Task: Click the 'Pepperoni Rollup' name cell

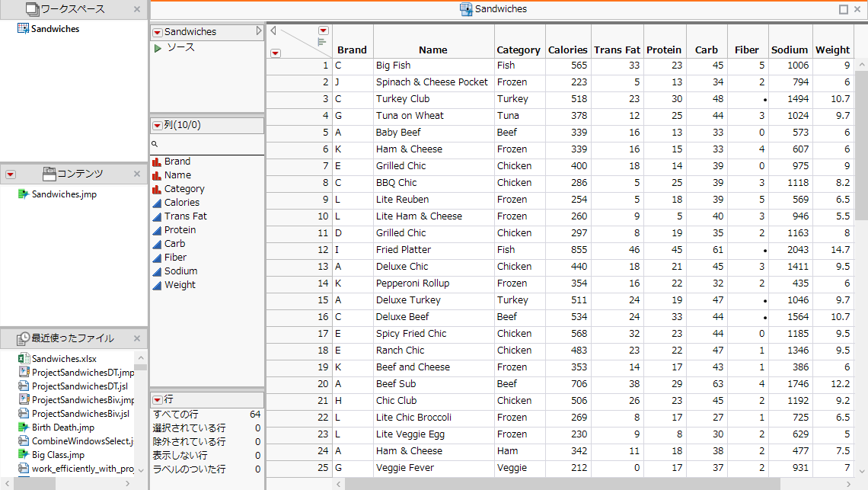Action: tap(434, 283)
